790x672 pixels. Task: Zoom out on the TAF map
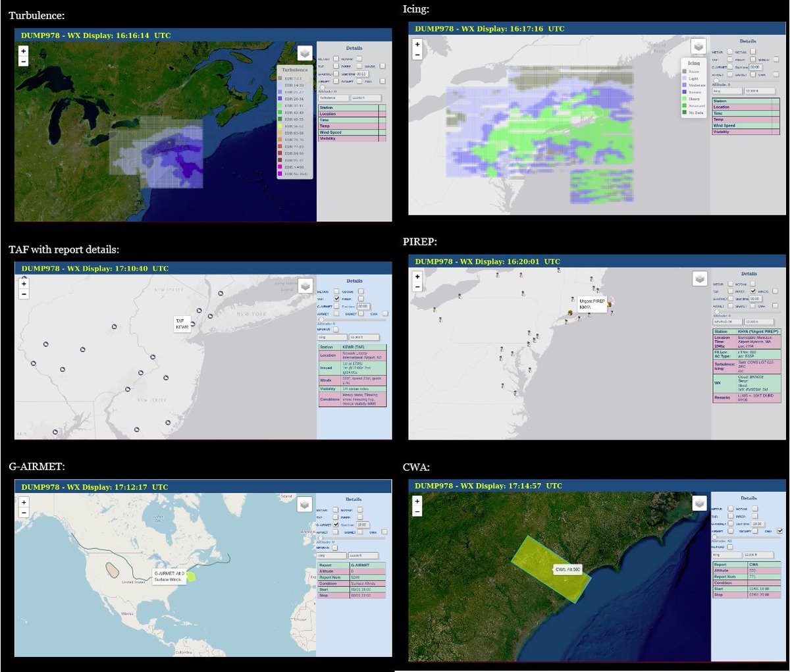pos(24,294)
